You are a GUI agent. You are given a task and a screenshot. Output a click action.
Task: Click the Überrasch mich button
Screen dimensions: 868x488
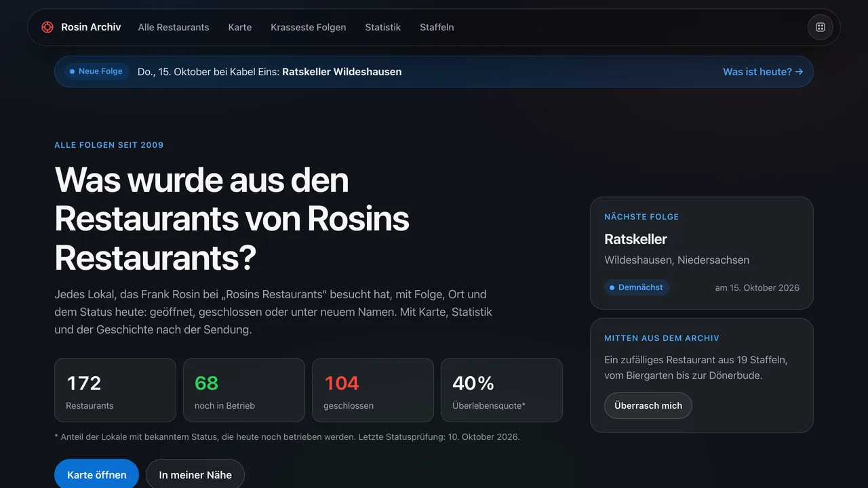(x=648, y=405)
